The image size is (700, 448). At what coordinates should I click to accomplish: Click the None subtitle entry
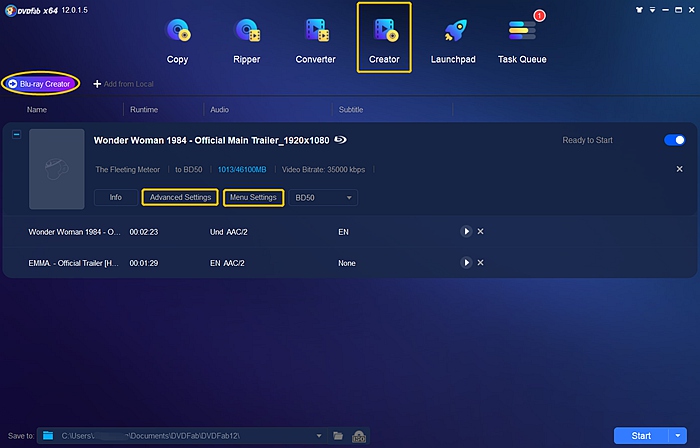347,263
